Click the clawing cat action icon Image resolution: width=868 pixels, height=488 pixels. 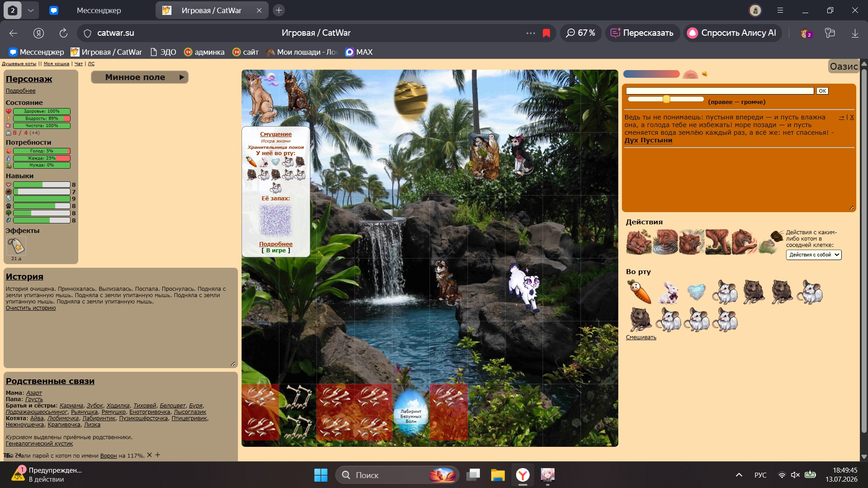(744, 242)
